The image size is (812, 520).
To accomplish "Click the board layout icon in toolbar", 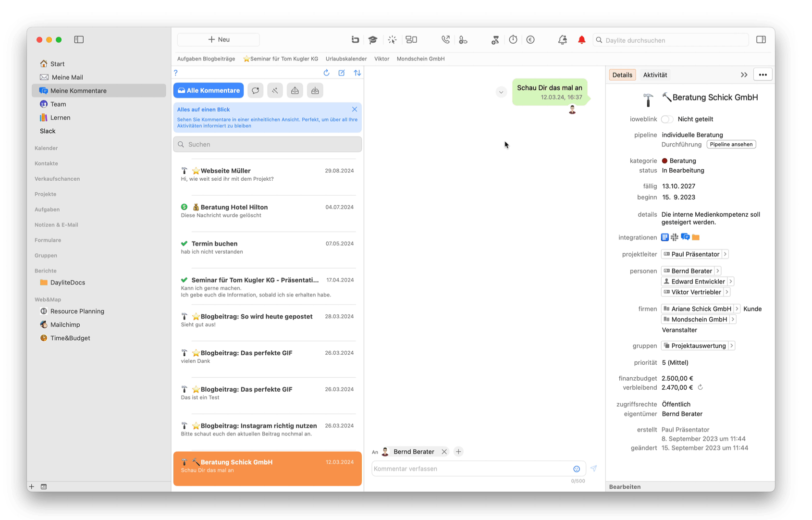I will pos(411,40).
